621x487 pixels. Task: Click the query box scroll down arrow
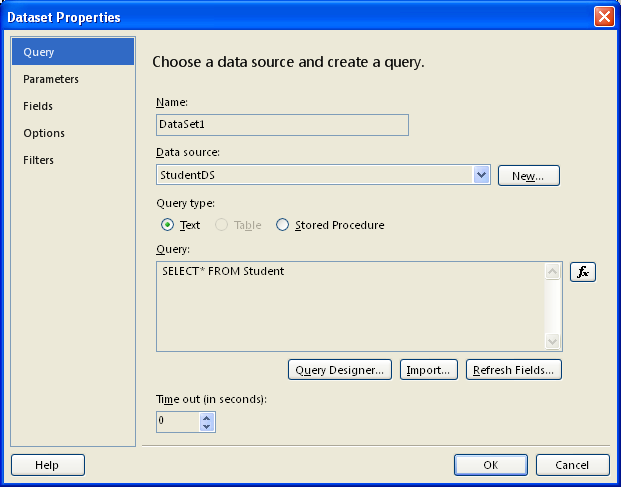(x=552, y=341)
